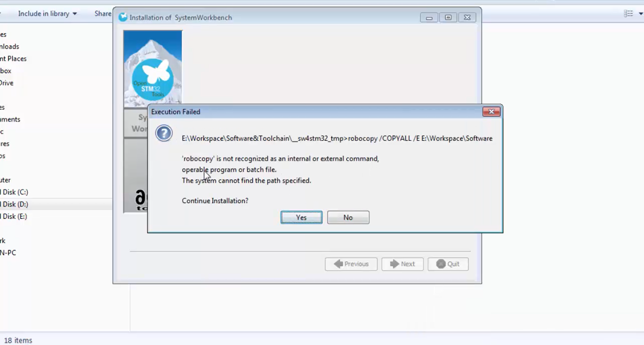Close the SystemWorkbench installer window
644x345 pixels.
[x=467, y=17]
